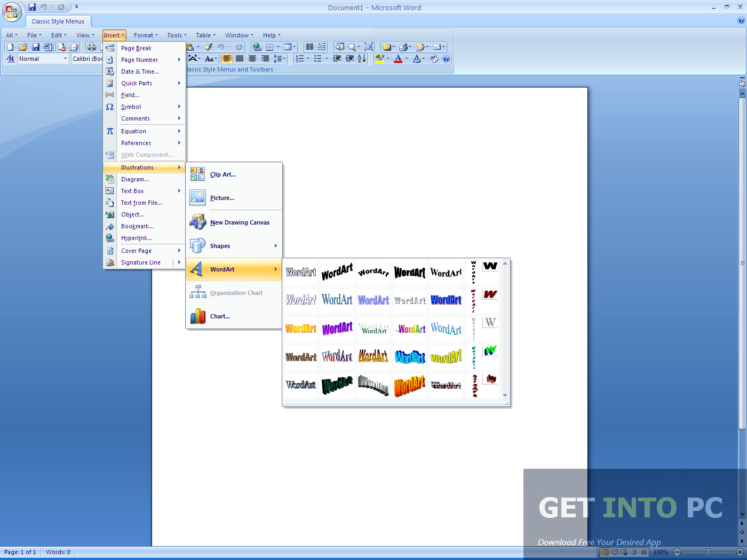Click the zoom in plus button
The image size is (747, 560).
click(740, 552)
